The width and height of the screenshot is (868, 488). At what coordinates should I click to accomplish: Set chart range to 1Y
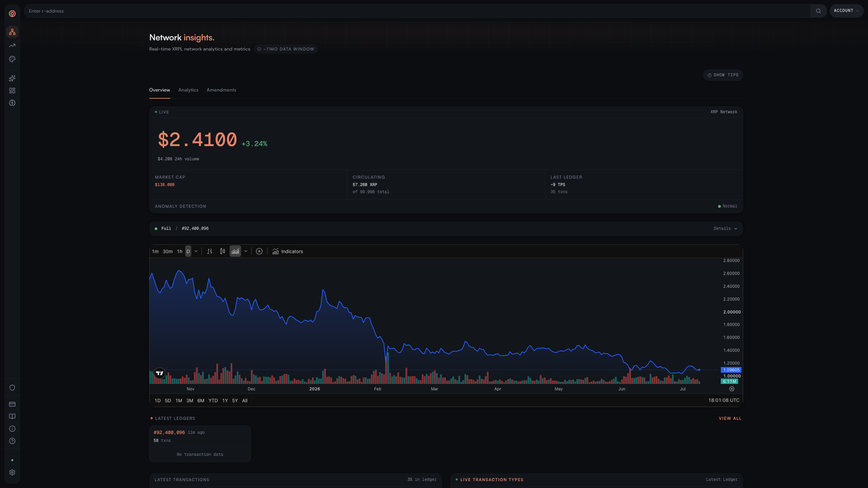tap(225, 401)
